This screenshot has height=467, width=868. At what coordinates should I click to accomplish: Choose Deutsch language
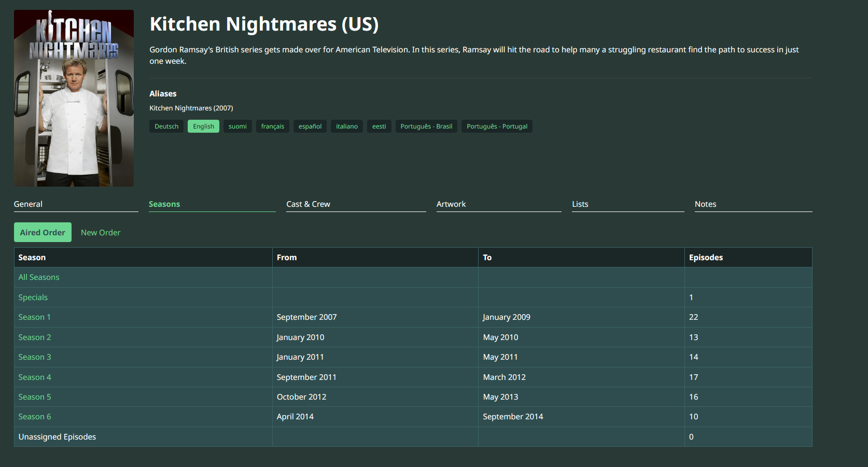click(x=166, y=126)
